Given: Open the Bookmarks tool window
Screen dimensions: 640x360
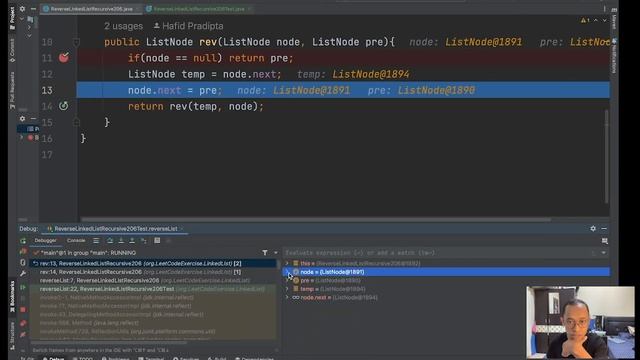Looking at the screenshot, I should (12, 296).
